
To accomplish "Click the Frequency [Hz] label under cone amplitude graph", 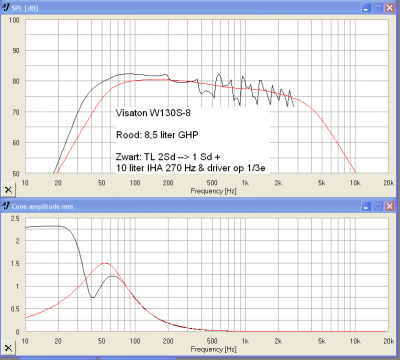I will [x=213, y=349].
